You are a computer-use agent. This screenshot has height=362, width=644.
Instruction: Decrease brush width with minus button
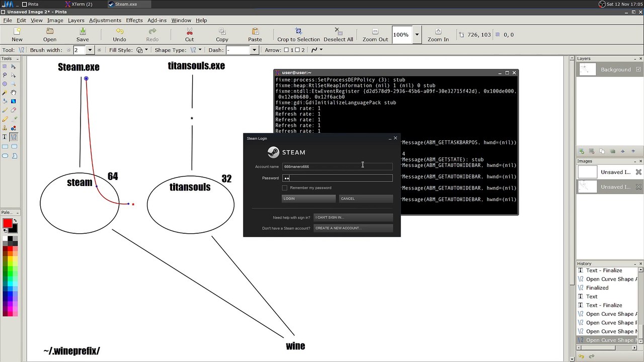tap(68, 50)
